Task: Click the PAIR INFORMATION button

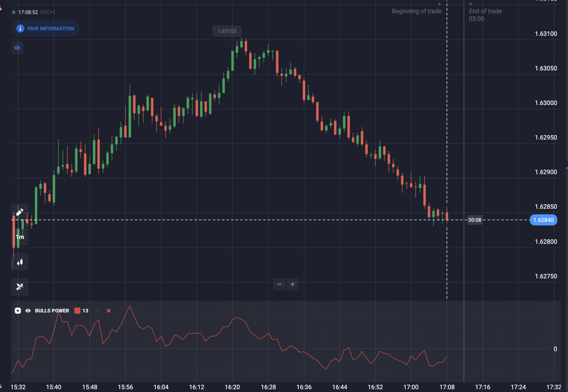Action: 45,28
